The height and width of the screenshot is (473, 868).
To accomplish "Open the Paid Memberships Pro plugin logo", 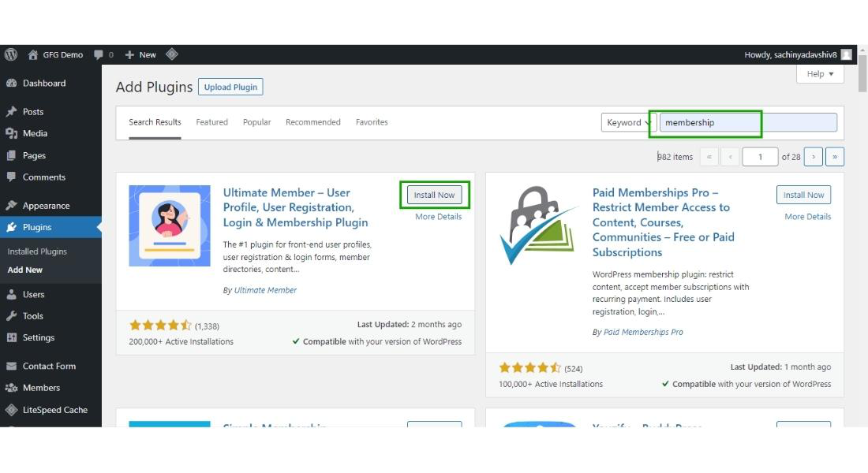I will tap(539, 225).
